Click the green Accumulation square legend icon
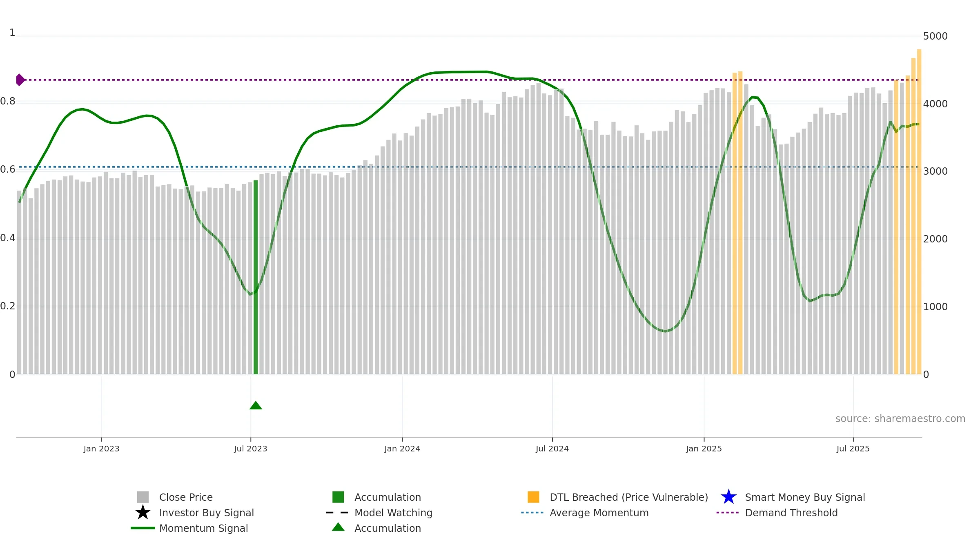Viewport: 980px width, 551px height. [x=338, y=497]
